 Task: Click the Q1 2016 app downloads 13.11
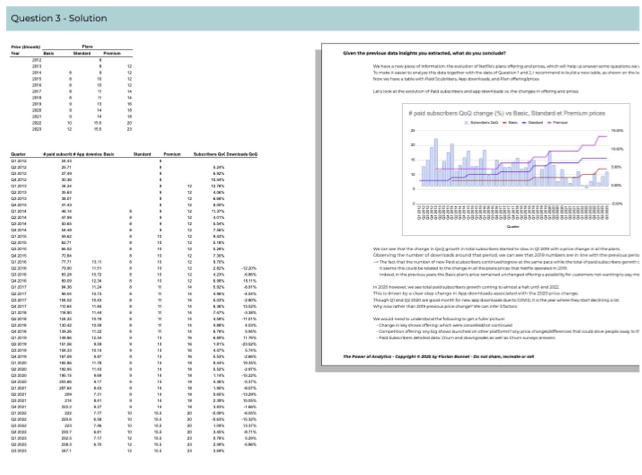click(x=97, y=262)
